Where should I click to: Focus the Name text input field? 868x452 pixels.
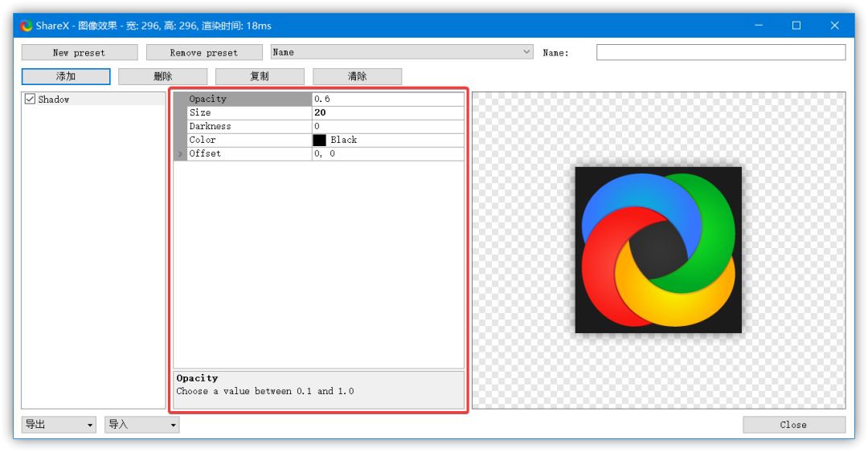(721, 52)
